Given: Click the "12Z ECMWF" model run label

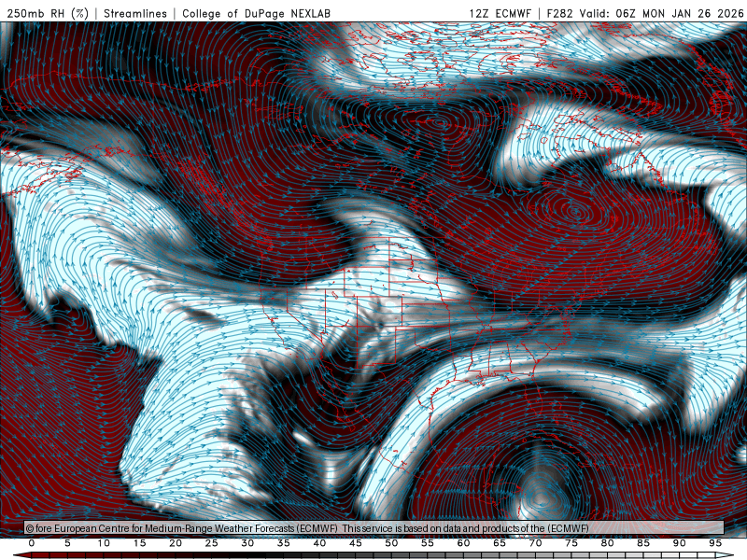Looking at the screenshot, I should pos(500,13).
